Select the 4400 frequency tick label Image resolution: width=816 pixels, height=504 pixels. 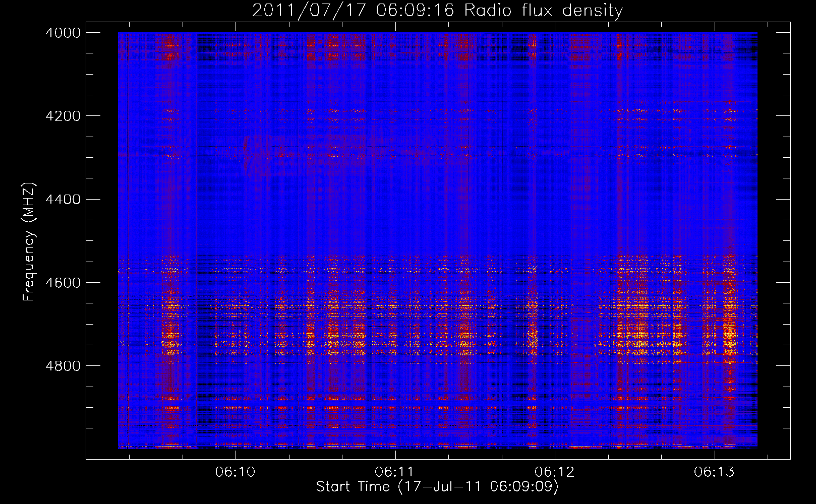[x=63, y=199]
